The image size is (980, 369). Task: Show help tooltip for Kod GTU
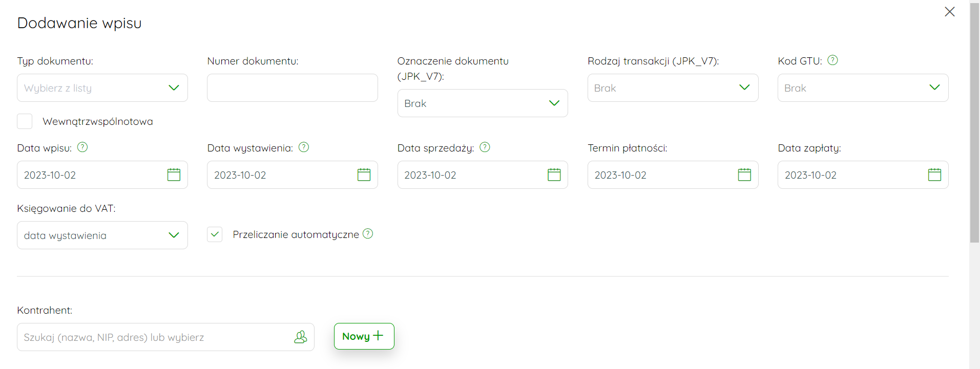[833, 60]
